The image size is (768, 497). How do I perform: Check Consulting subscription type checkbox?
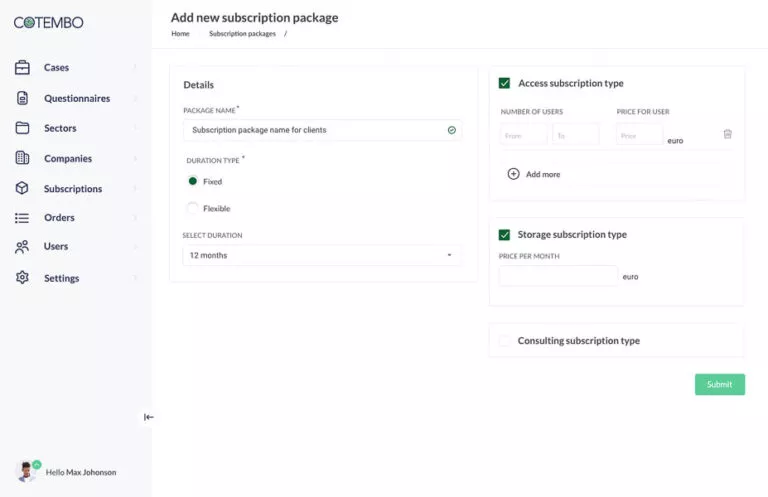click(x=504, y=341)
